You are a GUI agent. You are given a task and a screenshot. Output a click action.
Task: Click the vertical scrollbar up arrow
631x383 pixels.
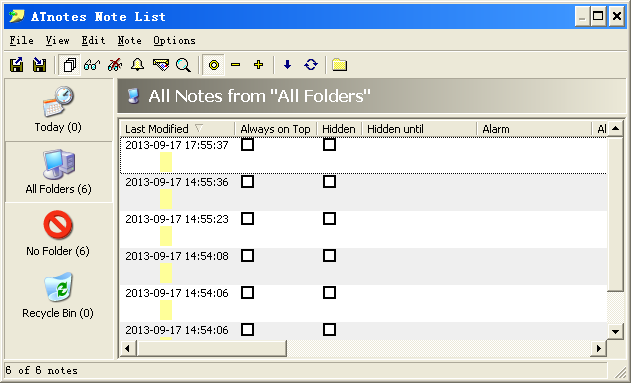click(615, 129)
